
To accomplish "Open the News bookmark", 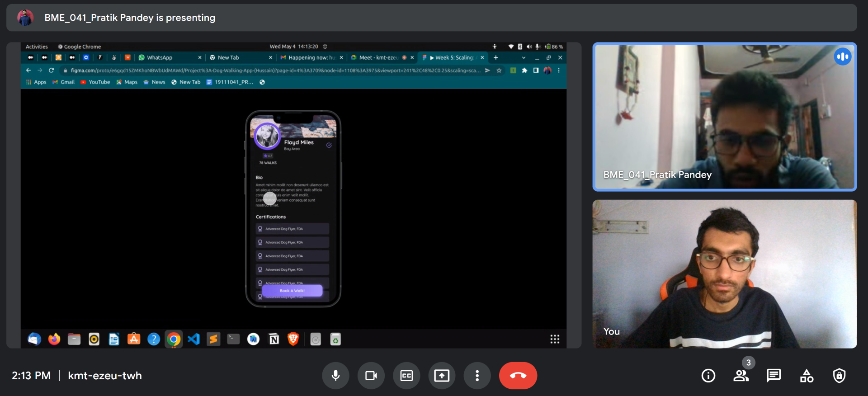I will pyautogui.click(x=154, y=82).
